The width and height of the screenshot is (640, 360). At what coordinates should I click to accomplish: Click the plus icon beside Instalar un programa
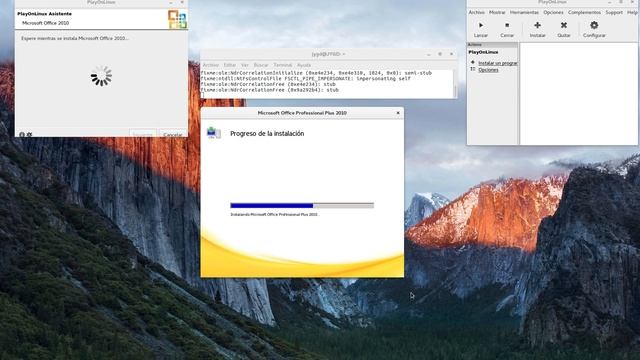473,63
